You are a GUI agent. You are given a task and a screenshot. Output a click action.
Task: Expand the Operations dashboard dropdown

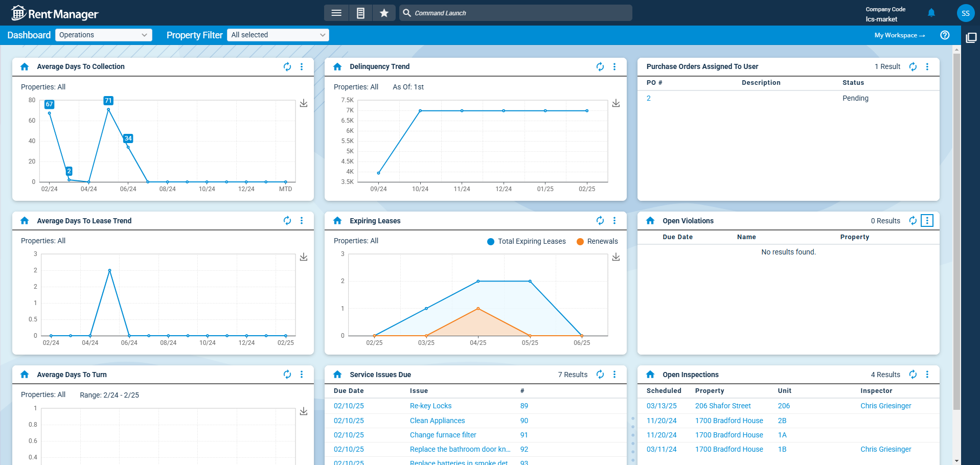point(103,35)
